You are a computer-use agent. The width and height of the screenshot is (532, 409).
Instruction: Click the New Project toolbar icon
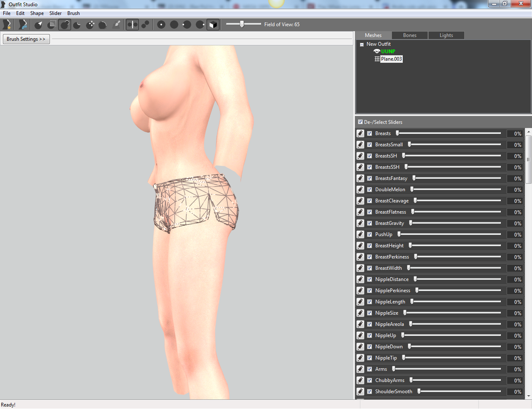point(7,25)
